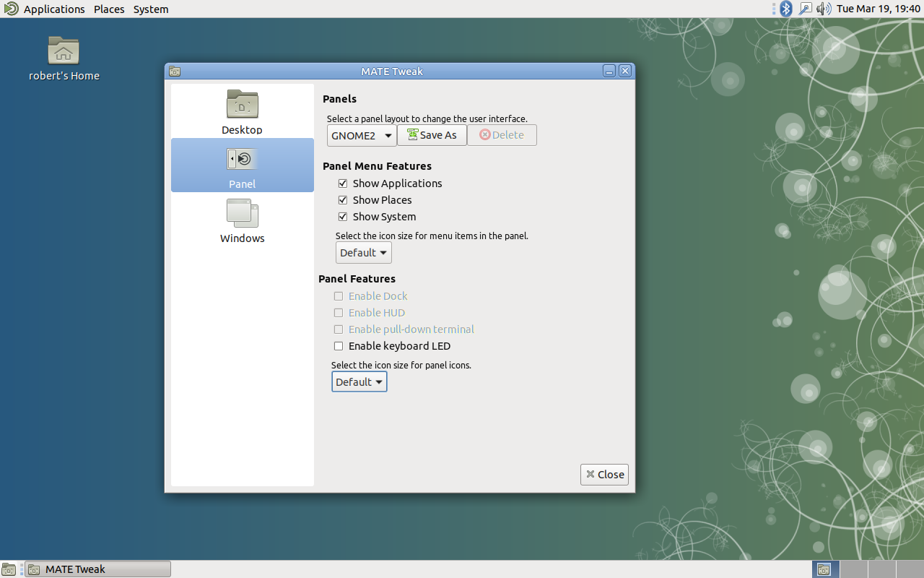
Task: Click the clock showing Tue Mar 19, 19:40
Action: point(878,9)
